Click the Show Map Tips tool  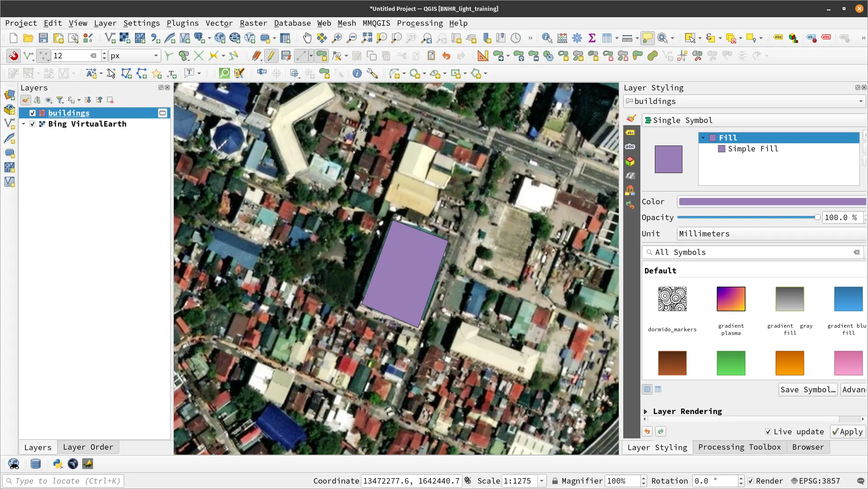(x=648, y=38)
